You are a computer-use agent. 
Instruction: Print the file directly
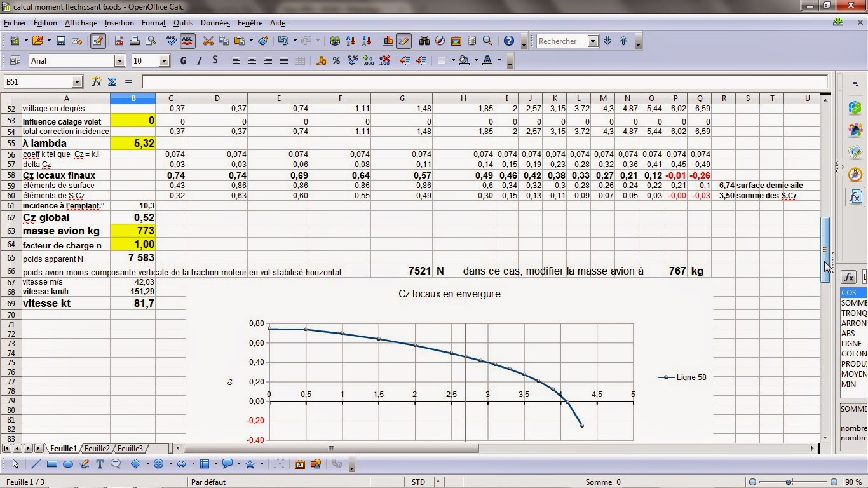coord(135,41)
